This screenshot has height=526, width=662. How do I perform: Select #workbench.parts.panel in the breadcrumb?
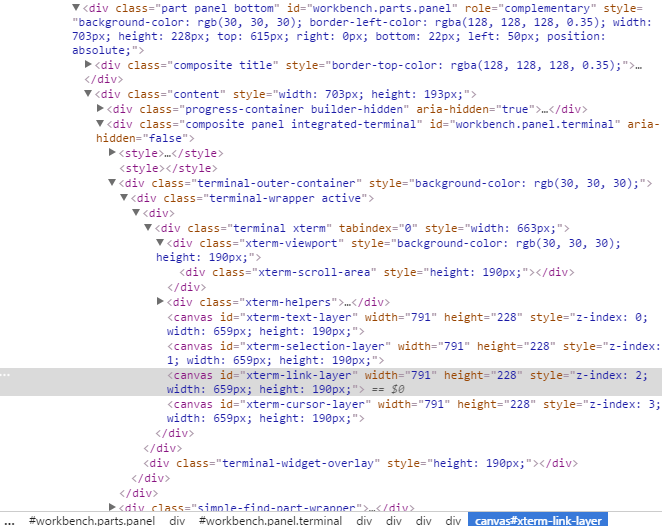tap(92, 521)
